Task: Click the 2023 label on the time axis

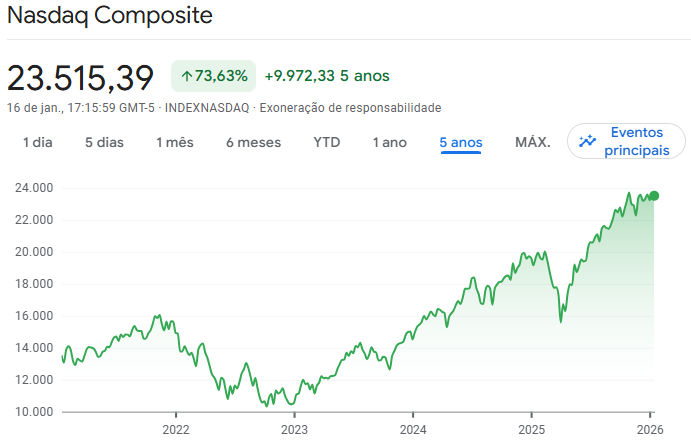Action: coord(294,431)
